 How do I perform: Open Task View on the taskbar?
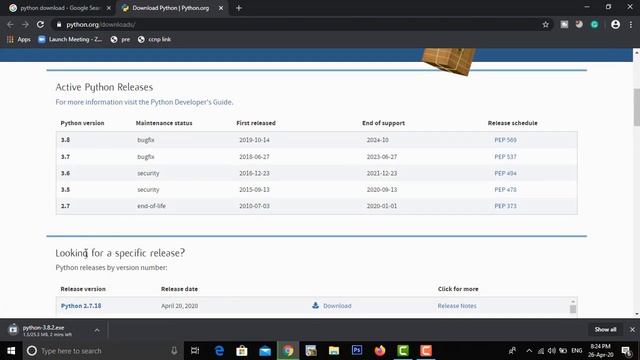(195, 351)
